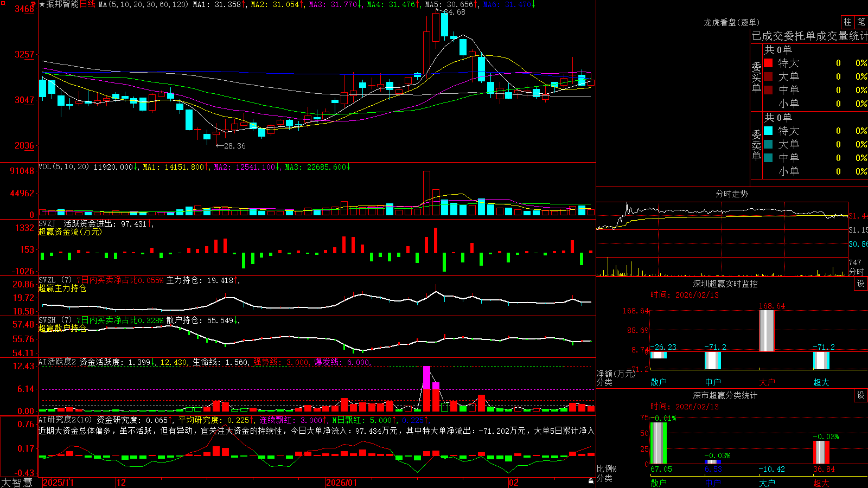Click the 散户 -26.23 bar in 实时监控 chart
The image size is (868, 488).
click(659, 355)
